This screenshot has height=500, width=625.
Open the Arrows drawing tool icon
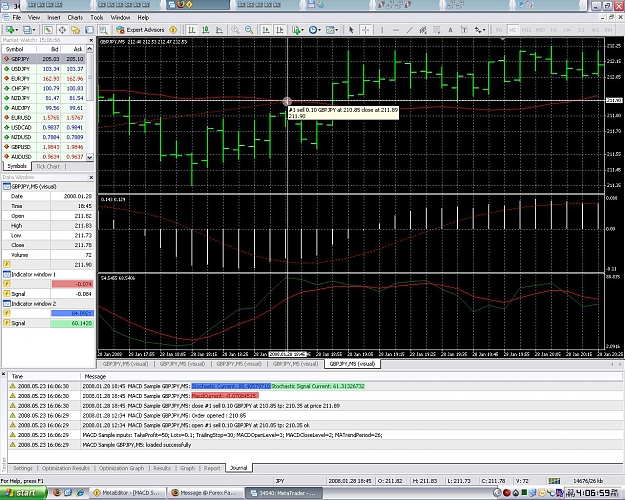click(x=478, y=30)
